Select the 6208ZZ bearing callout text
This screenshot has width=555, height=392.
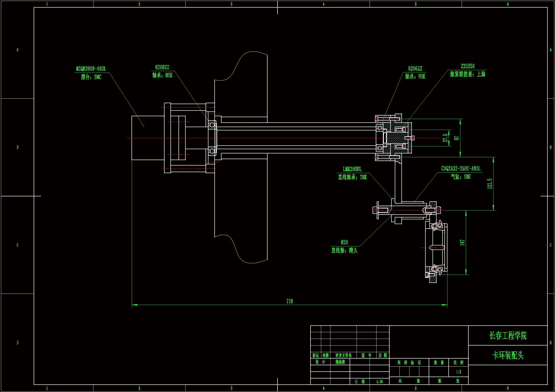[x=162, y=67]
